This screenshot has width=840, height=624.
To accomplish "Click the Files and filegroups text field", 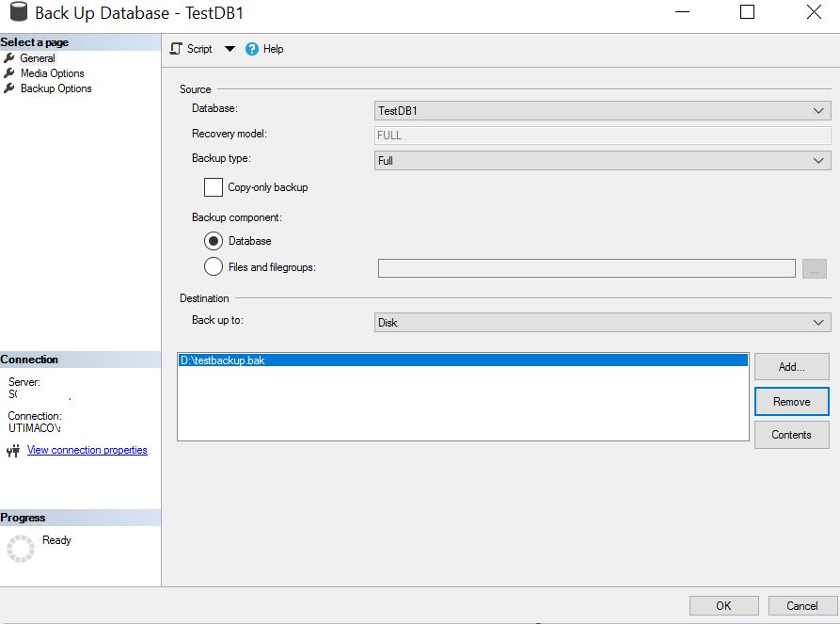I will (x=587, y=268).
